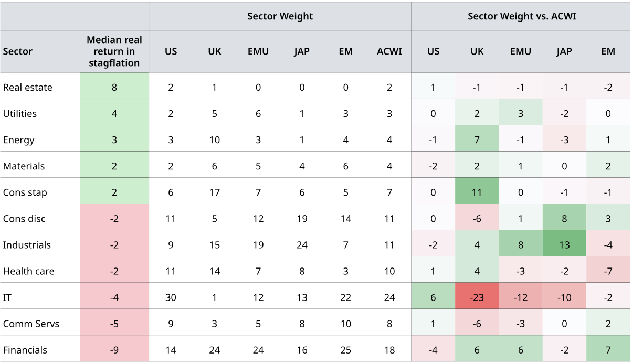Select the Materials row label
The image size is (632, 364).
24,166
